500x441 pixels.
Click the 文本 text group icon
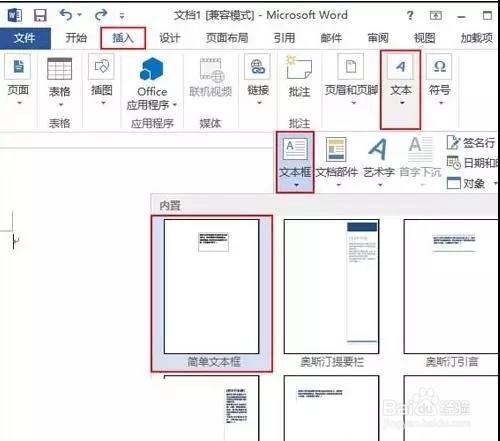[x=400, y=67]
